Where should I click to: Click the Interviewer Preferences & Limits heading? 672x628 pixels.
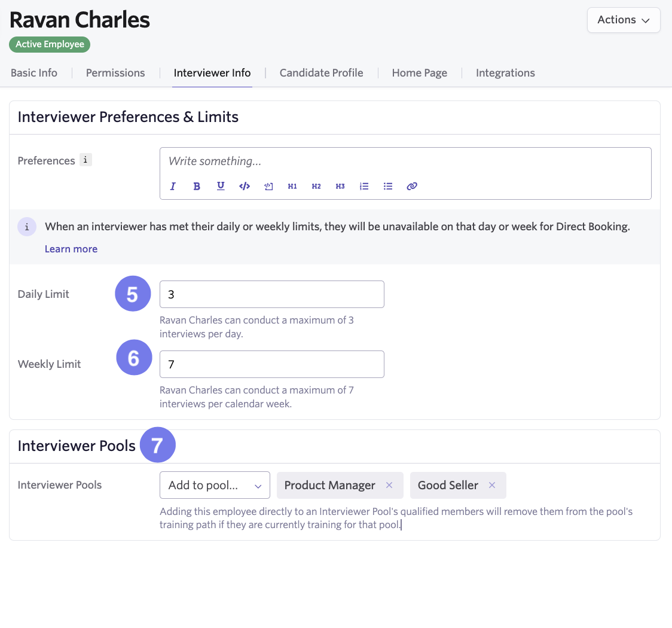tap(128, 117)
